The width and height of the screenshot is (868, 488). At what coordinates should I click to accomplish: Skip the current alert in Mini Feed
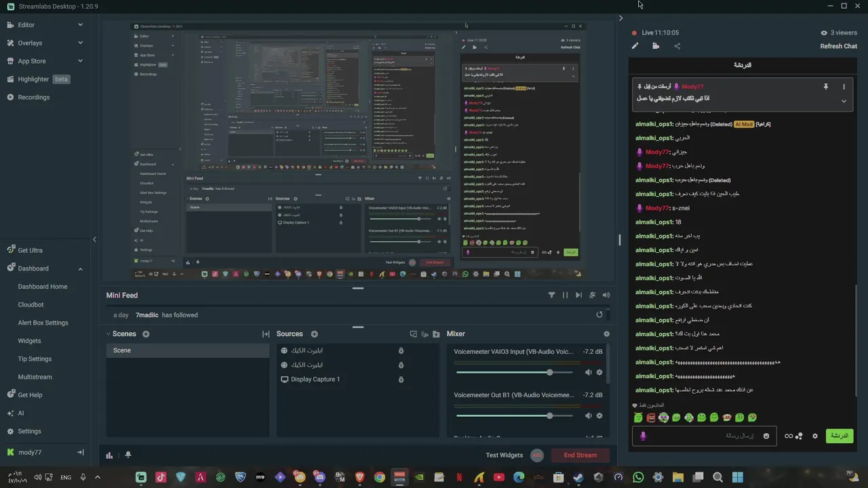point(578,295)
